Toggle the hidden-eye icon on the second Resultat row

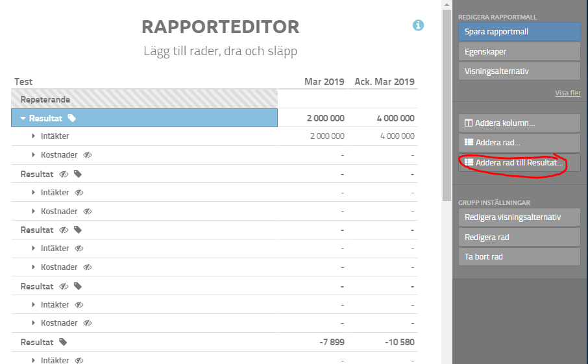click(64, 174)
